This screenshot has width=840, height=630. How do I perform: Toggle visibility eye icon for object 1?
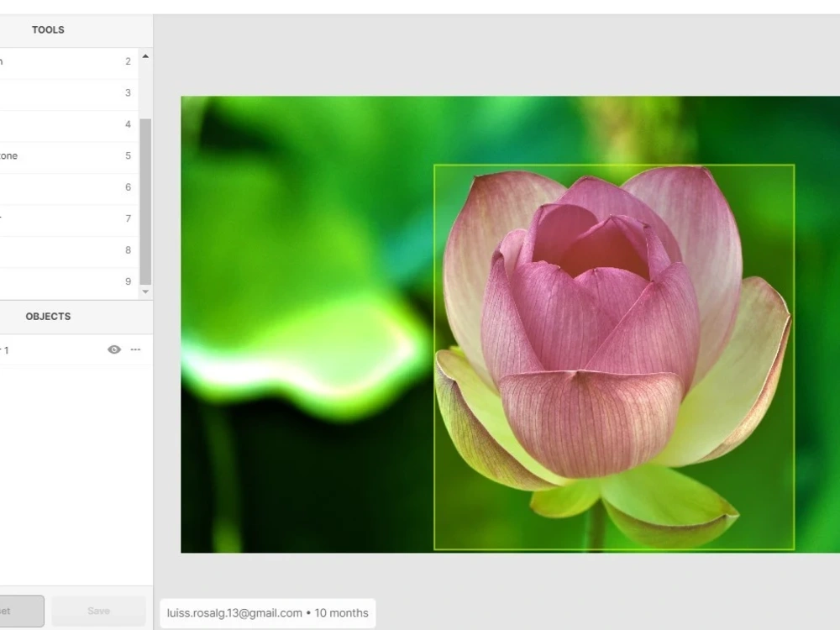(x=114, y=349)
